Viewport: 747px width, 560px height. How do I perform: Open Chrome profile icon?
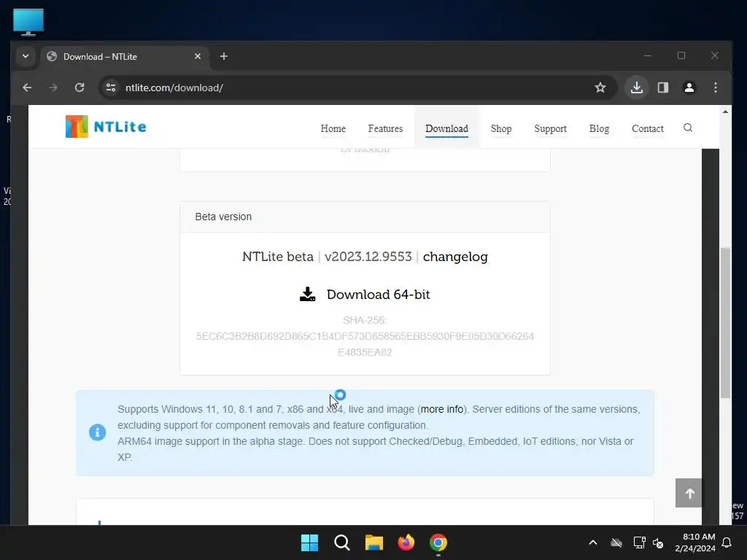pos(689,87)
